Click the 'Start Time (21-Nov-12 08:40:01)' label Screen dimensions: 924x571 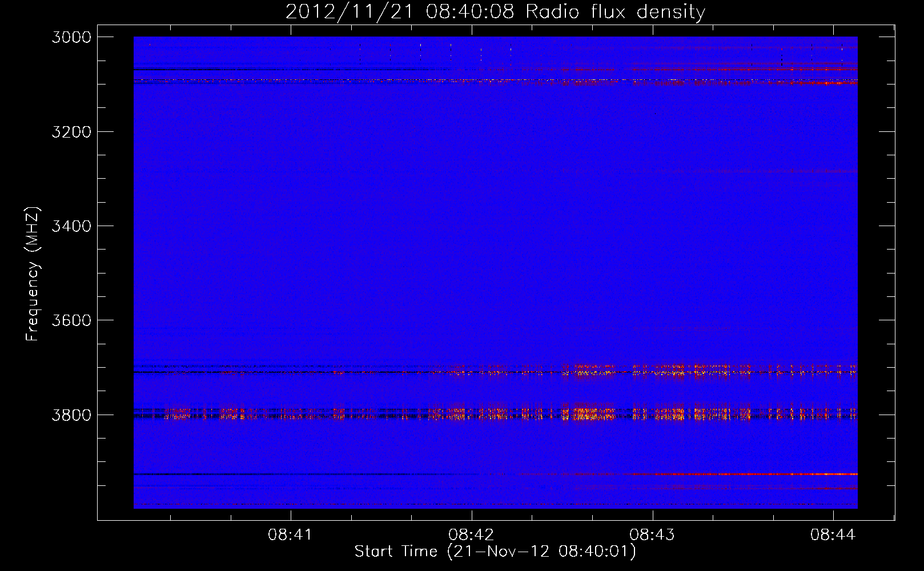coord(495,552)
